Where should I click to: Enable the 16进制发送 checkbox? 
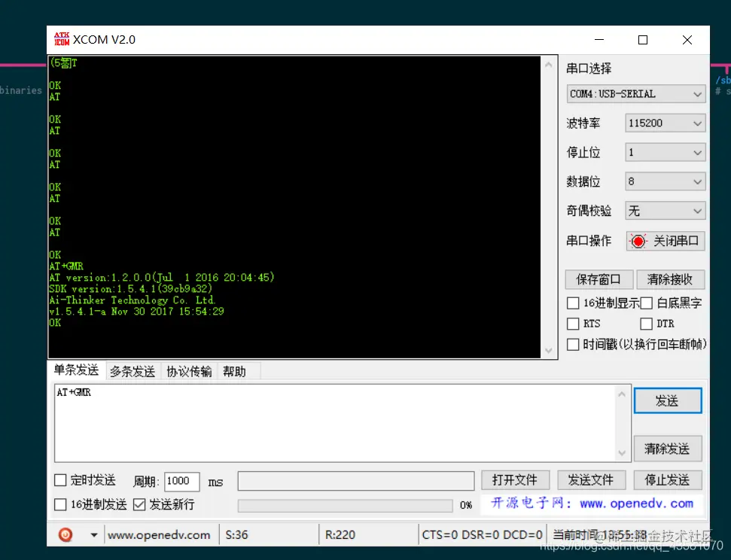pyautogui.click(x=61, y=504)
